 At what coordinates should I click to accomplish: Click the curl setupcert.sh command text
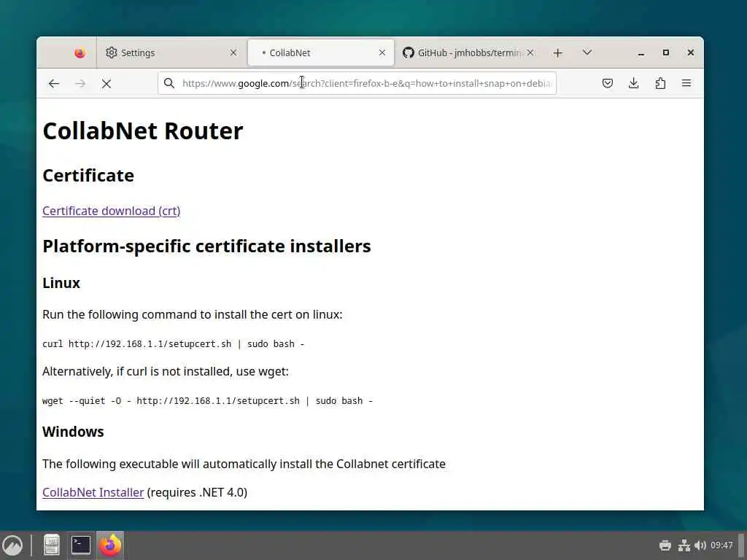click(173, 344)
